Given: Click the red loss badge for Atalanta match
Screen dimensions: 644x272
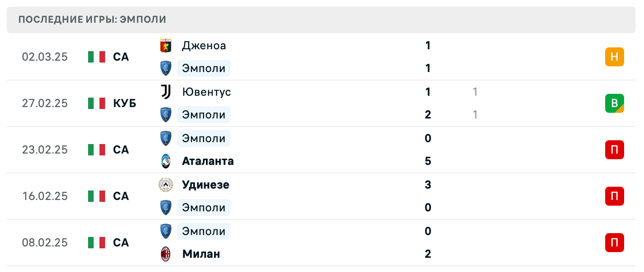Looking at the screenshot, I should (614, 150).
